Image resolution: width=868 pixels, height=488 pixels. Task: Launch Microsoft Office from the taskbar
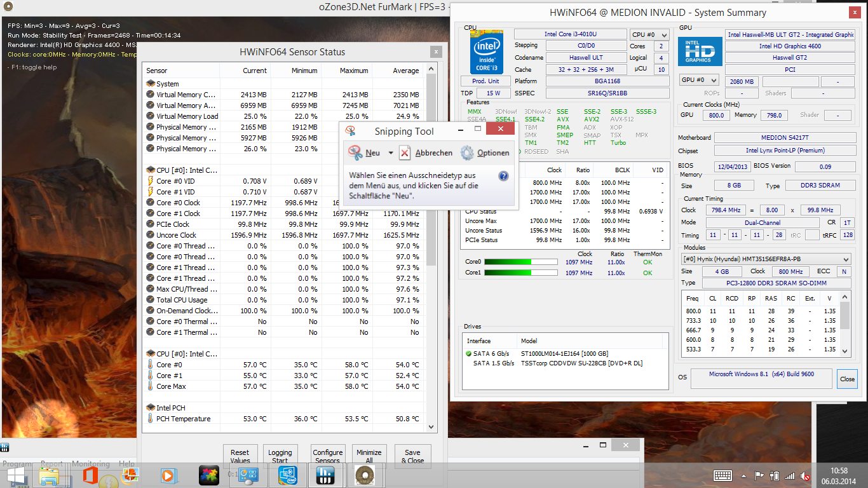(x=90, y=475)
